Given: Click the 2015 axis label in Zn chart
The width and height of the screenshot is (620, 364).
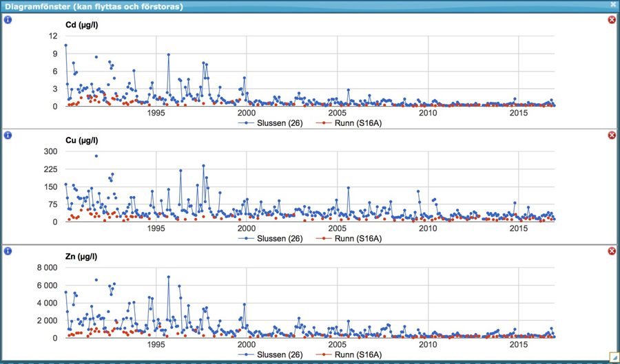Looking at the screenshot, I should pyautogui.click(x=519, y=345).
